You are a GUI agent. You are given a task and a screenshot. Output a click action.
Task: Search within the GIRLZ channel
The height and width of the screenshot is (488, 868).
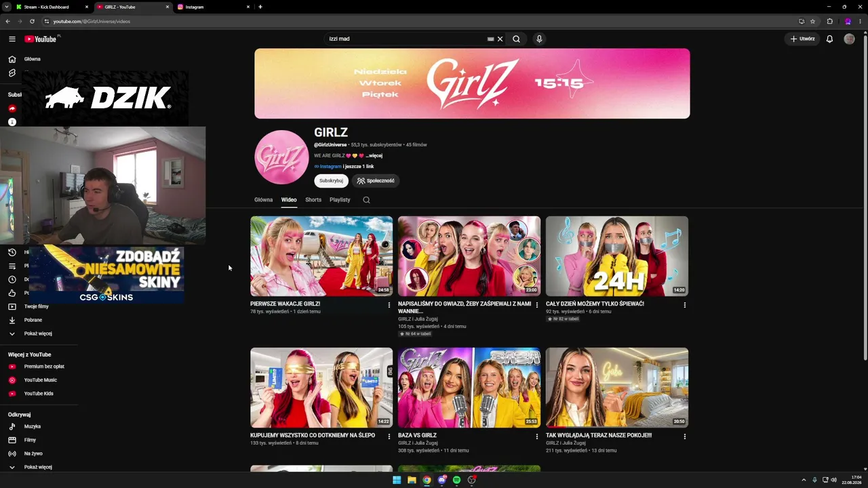(366, 200)
